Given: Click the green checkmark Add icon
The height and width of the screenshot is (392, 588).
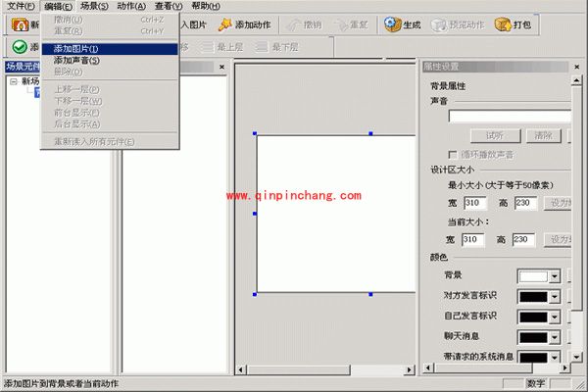Looking at the screenshot, I should click(20, 47).
